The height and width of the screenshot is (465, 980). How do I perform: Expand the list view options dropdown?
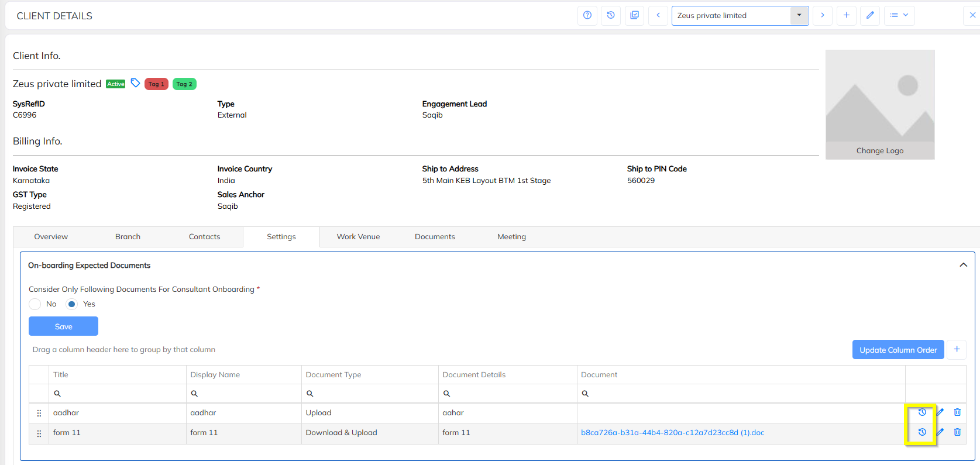click(x=899, y=15)
